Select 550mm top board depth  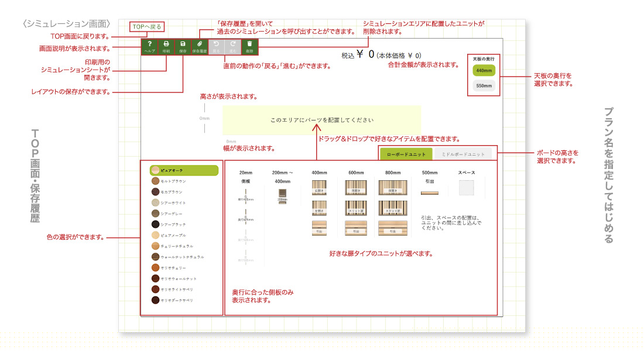pyautogui.click(x=484, y=86)
